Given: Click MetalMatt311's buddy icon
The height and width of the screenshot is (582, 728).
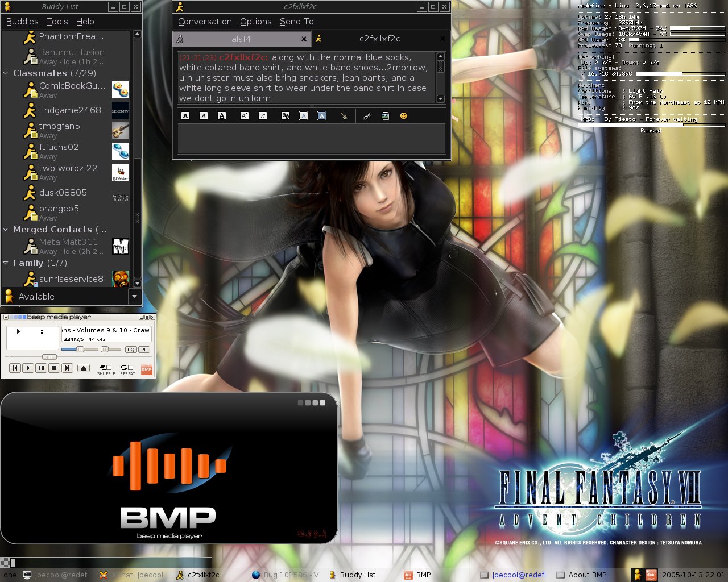Looking at the screenshot, I should click(121, 246).
